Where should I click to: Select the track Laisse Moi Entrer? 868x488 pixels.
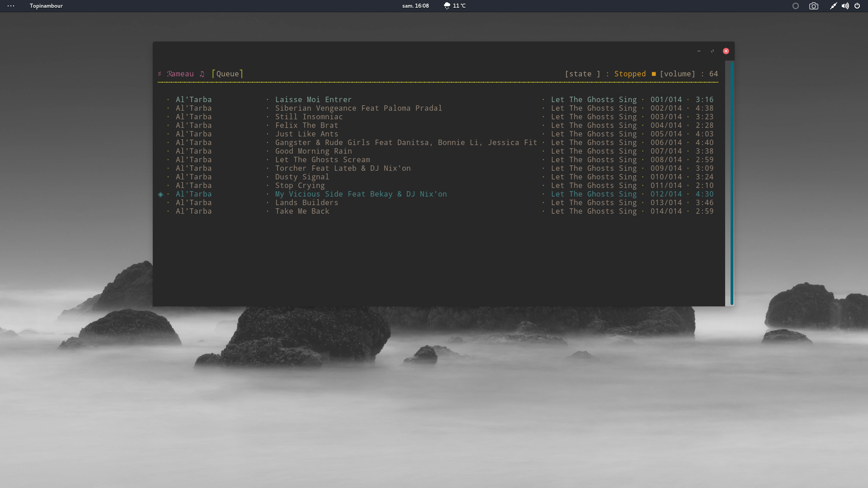click(313, 99)
